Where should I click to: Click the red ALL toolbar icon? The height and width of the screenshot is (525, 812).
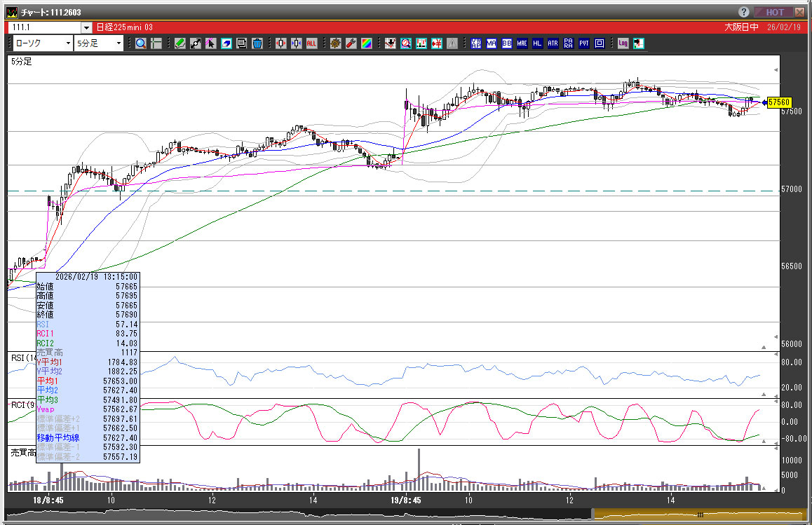311,43
